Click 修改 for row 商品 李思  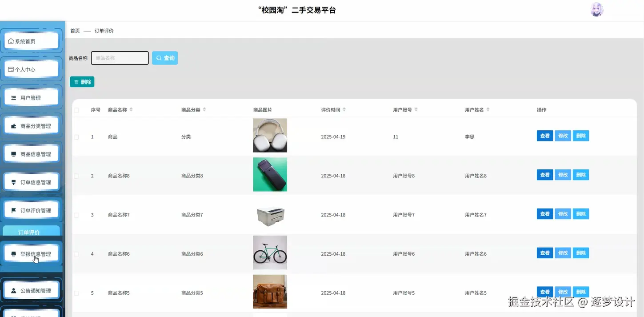tap(563, 136)
